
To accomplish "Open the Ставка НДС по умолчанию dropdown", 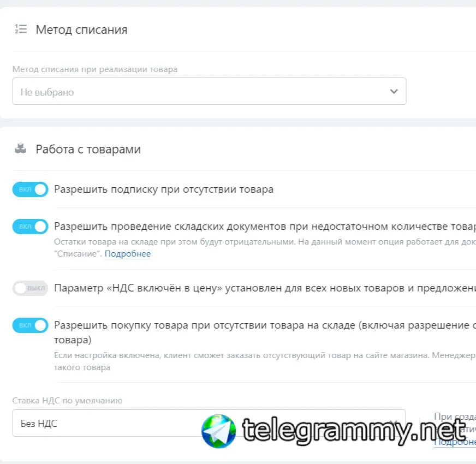I will coord(209,423).
